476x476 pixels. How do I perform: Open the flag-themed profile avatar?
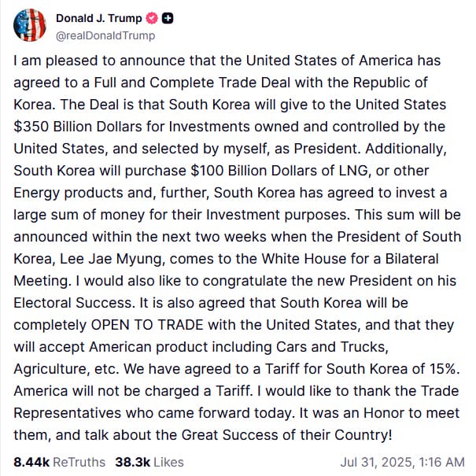point(29,25)
